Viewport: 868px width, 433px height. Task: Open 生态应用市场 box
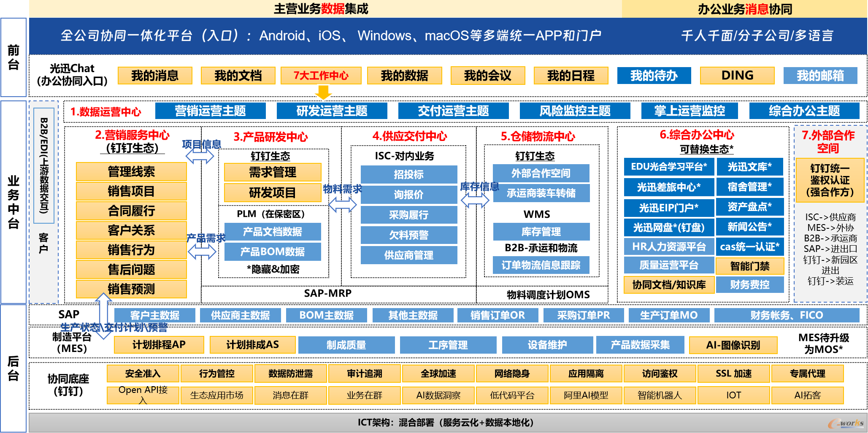coord(217,395)
